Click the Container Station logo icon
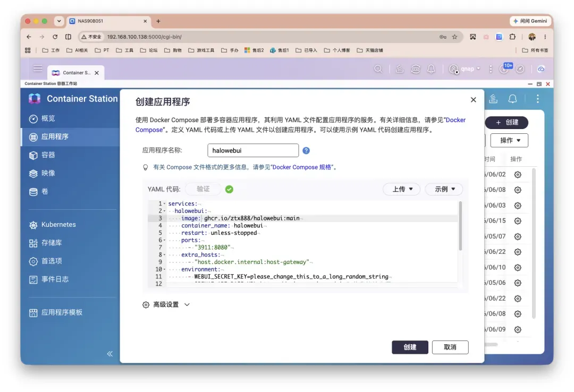Viewport: 574px width, 392px height. [x=35, y=98]
